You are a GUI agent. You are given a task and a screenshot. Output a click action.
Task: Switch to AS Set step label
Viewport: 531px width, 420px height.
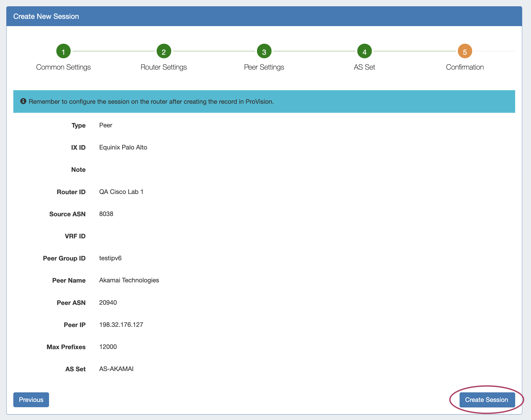tap(364, 67)
